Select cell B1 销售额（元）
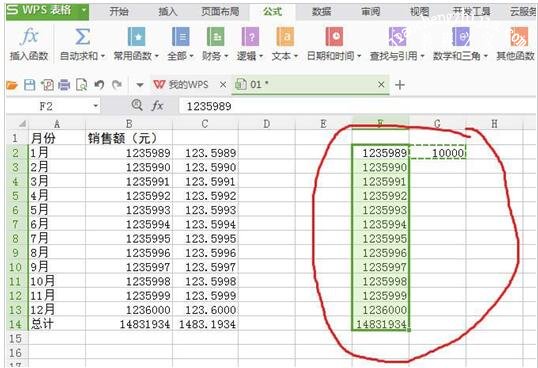Image resolution: width=538 pixels, height=368 pixels. coord(129,138)
